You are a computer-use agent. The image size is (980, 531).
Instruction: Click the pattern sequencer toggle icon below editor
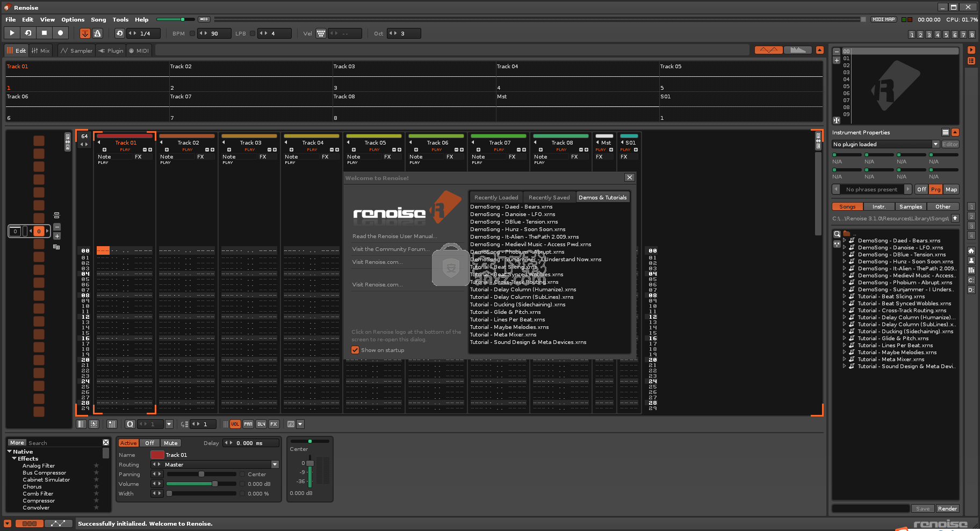(81, 424)
